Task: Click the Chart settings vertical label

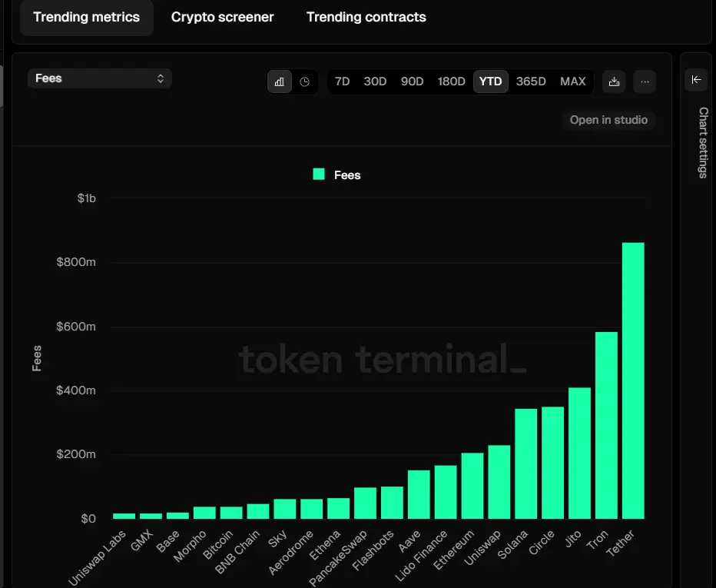Action: click(703, 143)
